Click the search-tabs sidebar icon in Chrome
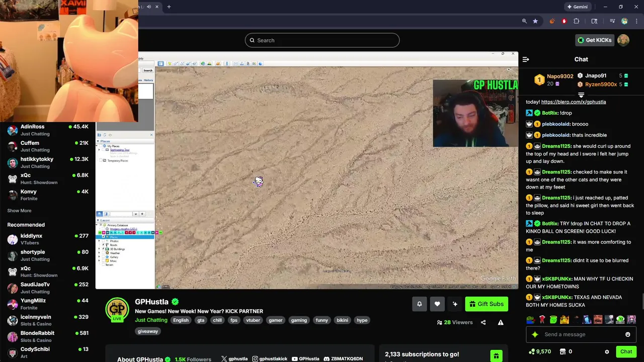The width and height of the screenshot is (644, 362). (594, 21)
